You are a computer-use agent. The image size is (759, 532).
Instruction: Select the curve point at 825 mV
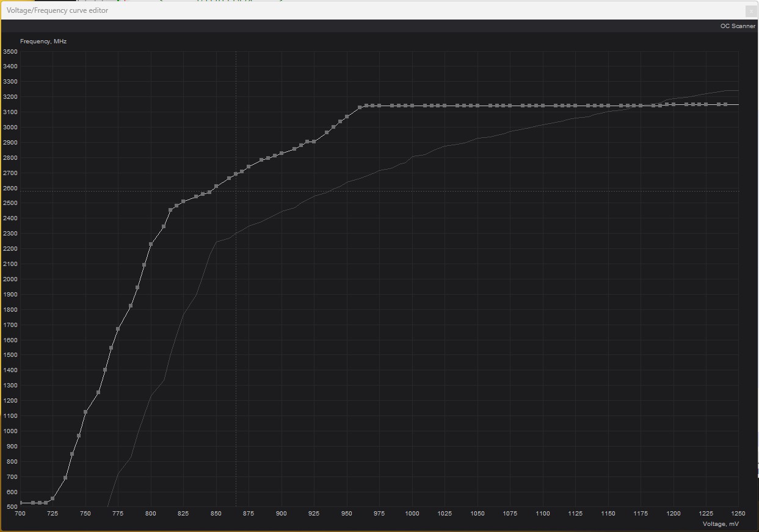[x=184, y=201]
